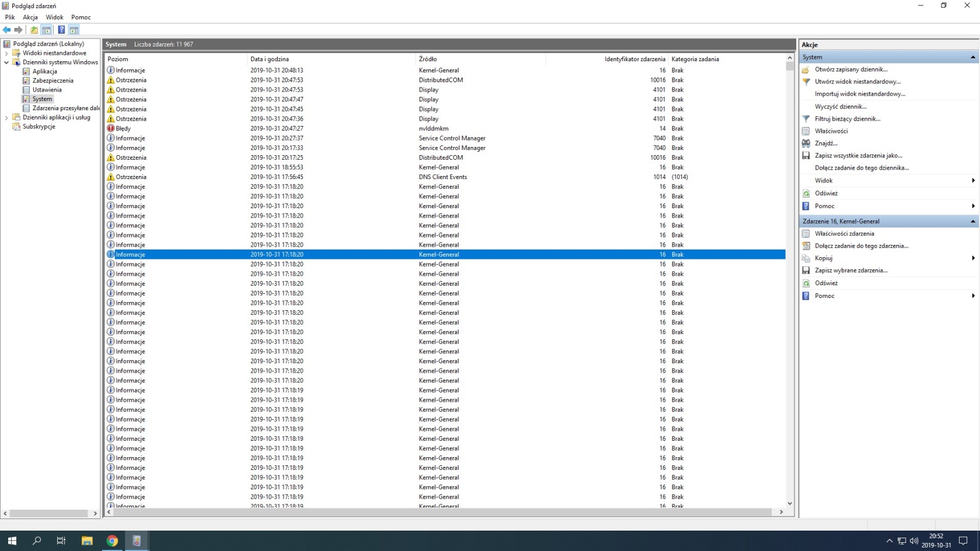Collapse Dzienniki systemu Windows tree node
Screen dimensions: 980x551
pos(6,62)
